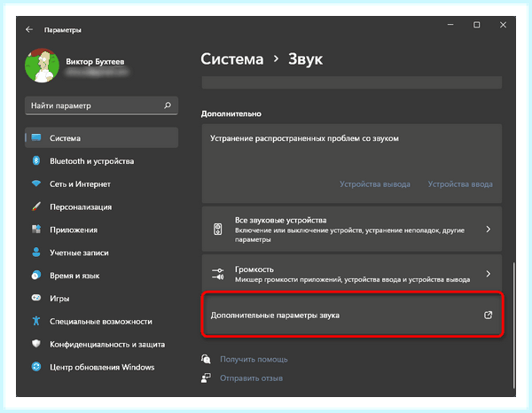
Task: Click the Специальные возможности accessibility icon
Action: [x=36, y=321]
